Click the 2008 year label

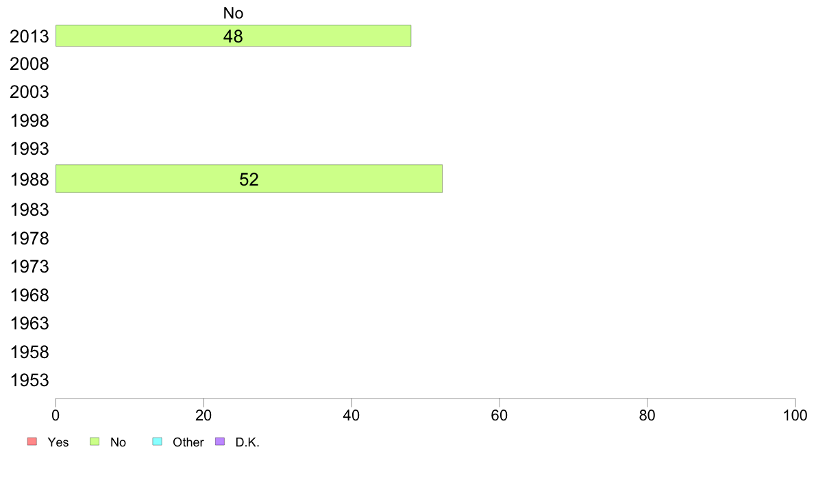pos(29,64)
